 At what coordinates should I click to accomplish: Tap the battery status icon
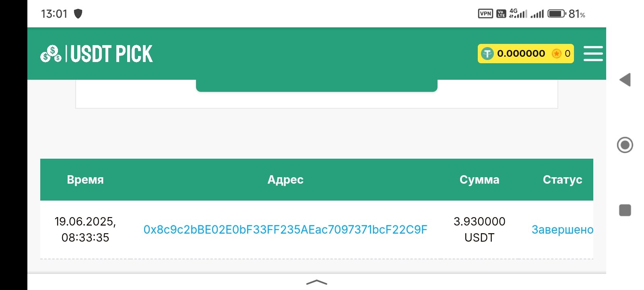pyautogui.click(x=557, y=14)
